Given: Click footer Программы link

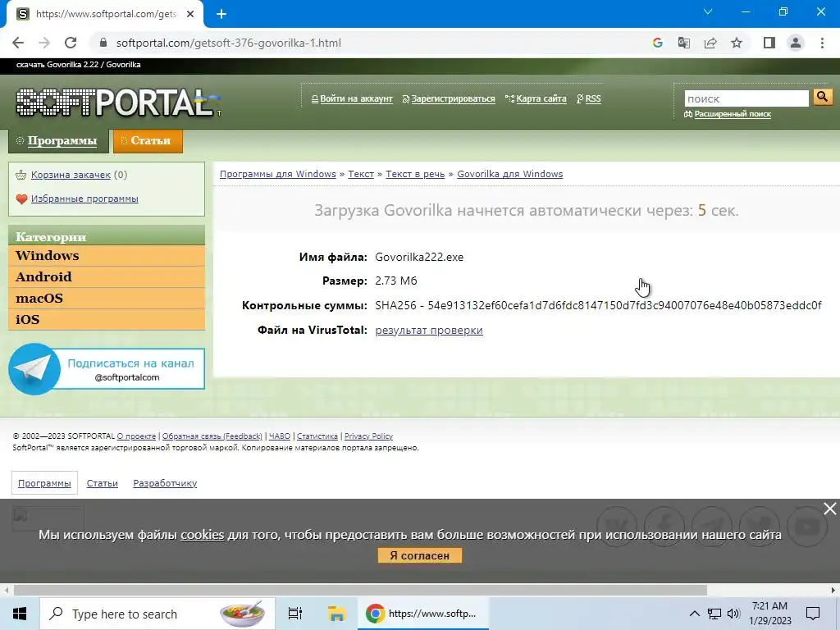Looking at the screenshot, I should (44, 483).
